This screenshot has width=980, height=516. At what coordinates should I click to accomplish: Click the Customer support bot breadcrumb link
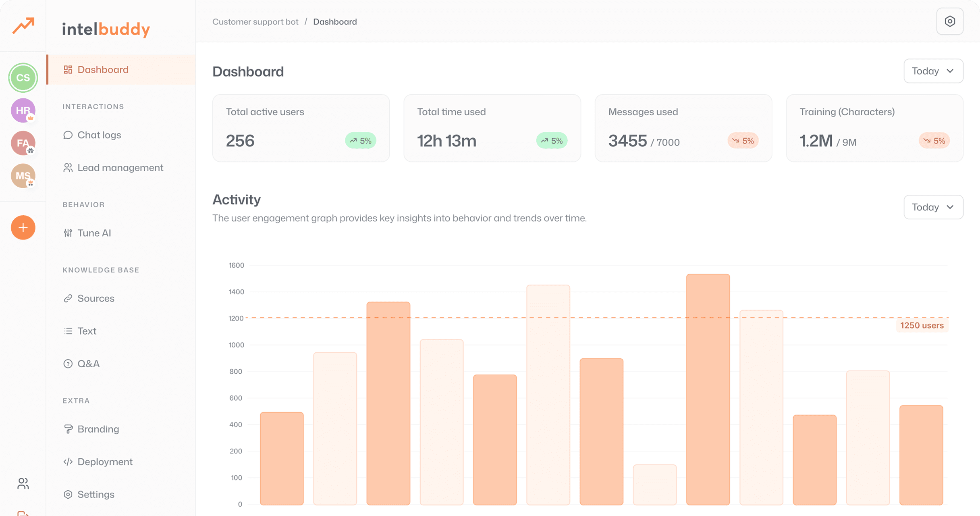coord(255,21)
